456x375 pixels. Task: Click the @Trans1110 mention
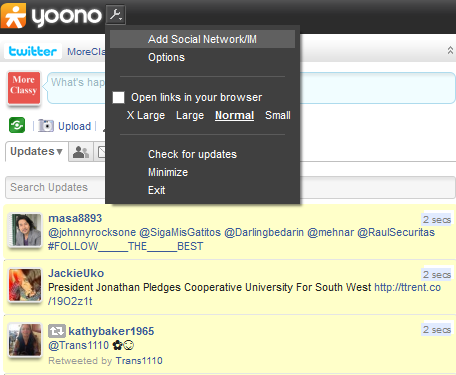click(78, 345)
